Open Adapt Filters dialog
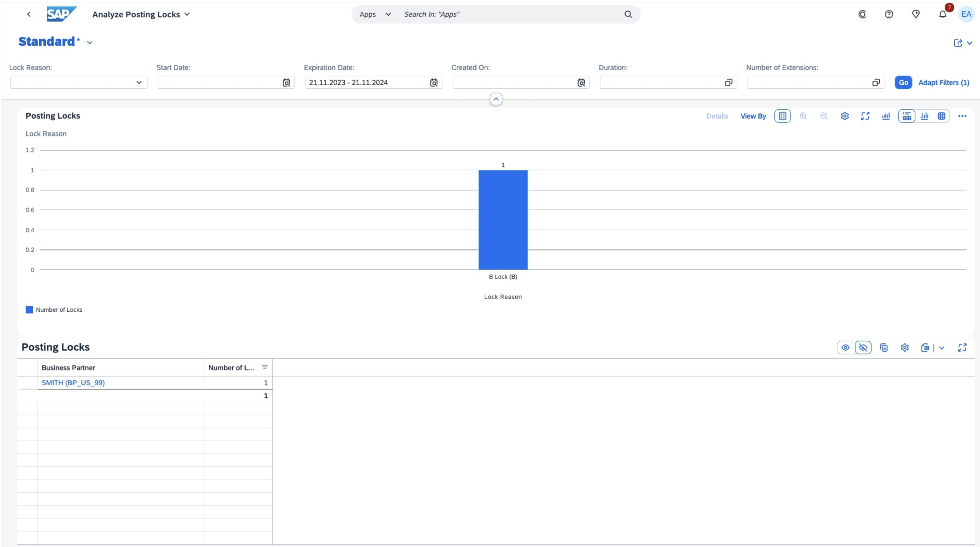 (x=944, y=82)
